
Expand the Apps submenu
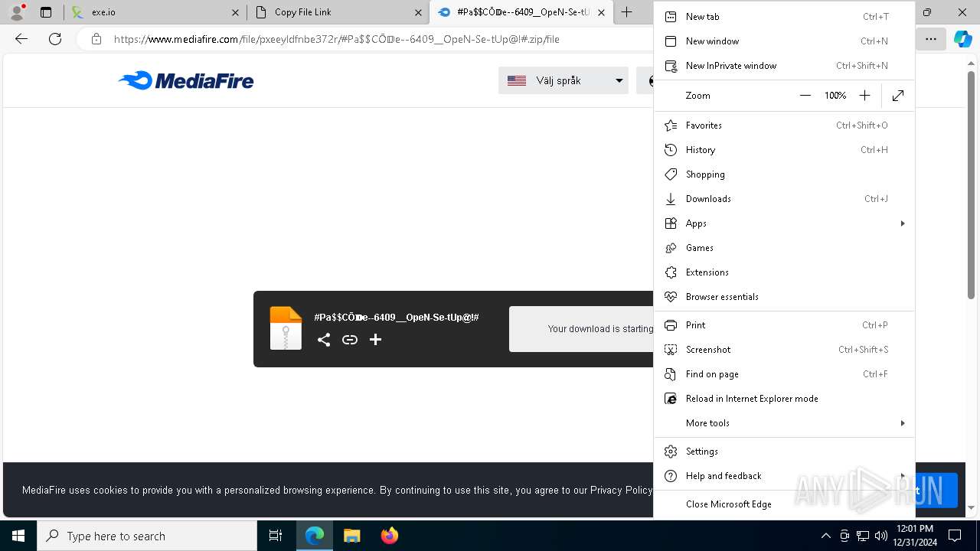click(784, 223)
